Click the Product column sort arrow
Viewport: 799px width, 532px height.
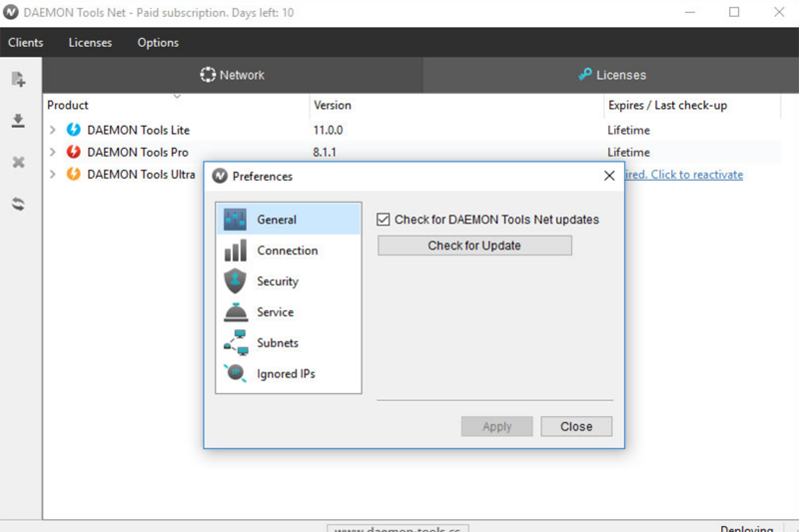tap(177, 96)
